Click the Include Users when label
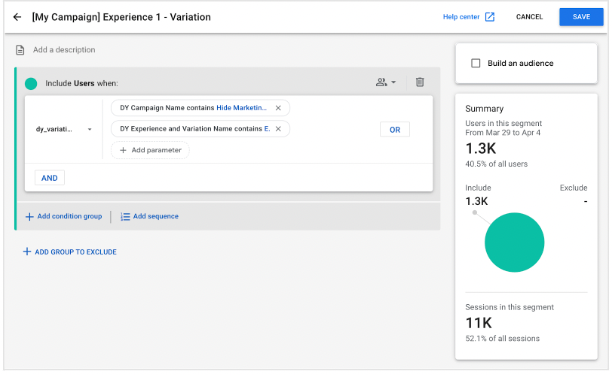Viewport: 612px width, 375px height. coord(82,83)
